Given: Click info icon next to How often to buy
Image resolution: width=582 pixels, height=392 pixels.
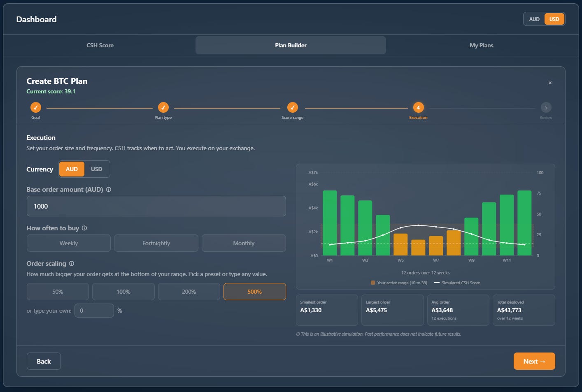Looking at the screenshot, I should [x=84, y=228].
